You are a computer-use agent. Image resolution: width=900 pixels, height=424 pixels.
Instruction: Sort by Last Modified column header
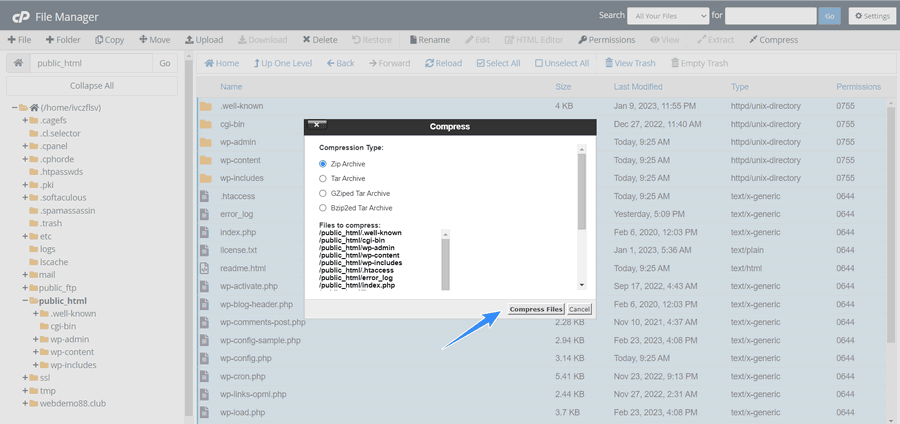tap(638, 87)
